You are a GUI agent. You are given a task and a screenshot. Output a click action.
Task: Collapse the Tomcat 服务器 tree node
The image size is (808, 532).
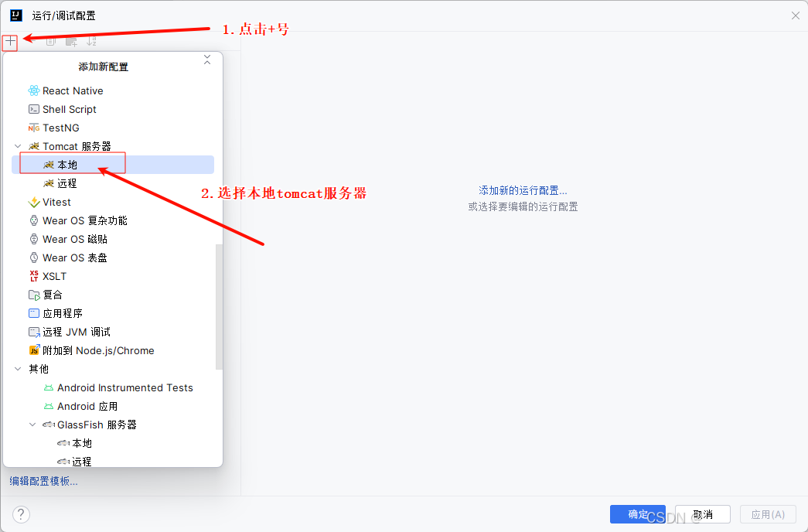[x=18, y=146]
